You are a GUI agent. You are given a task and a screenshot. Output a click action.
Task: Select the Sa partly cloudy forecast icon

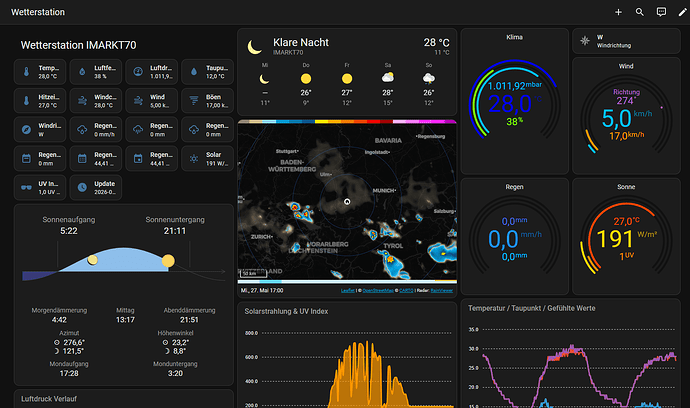(x=388, y=78)
